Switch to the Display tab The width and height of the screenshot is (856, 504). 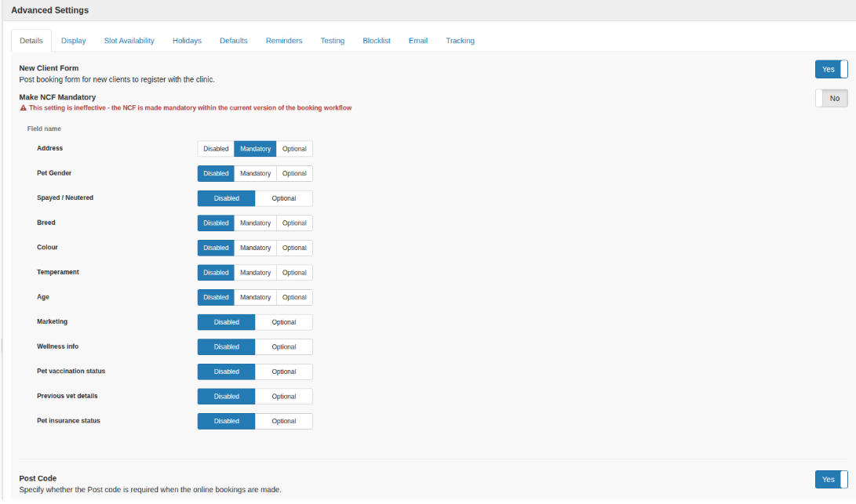coord(73,40)
